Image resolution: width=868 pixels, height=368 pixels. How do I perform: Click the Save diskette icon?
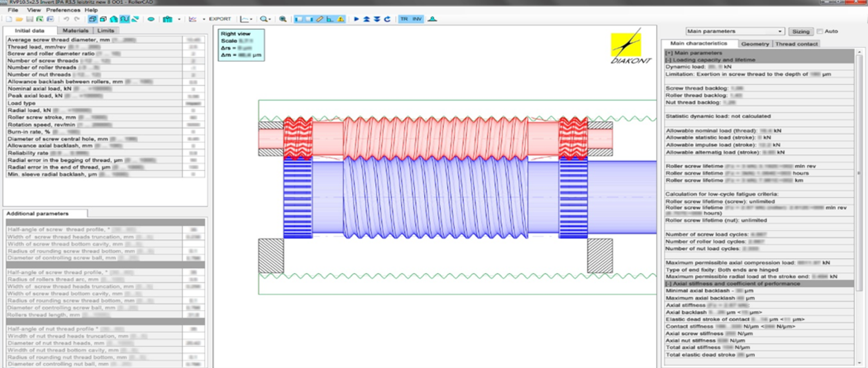pyautogui.click(x=29, y=19)
